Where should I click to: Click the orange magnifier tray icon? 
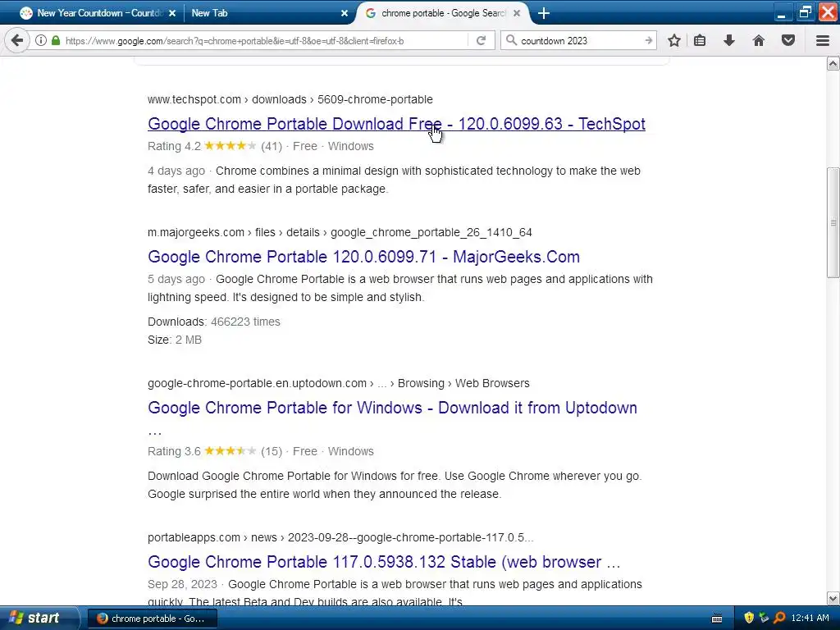[779, 619]
